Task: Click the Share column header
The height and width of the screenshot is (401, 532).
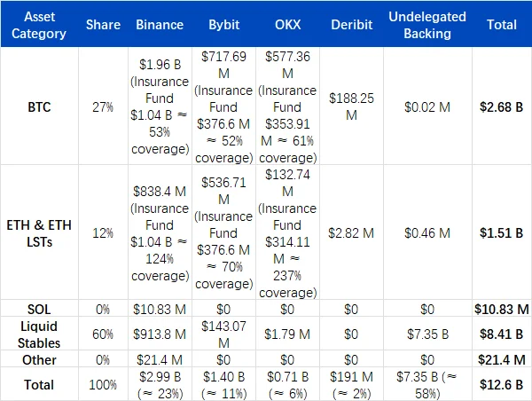Action: [104, 26]
